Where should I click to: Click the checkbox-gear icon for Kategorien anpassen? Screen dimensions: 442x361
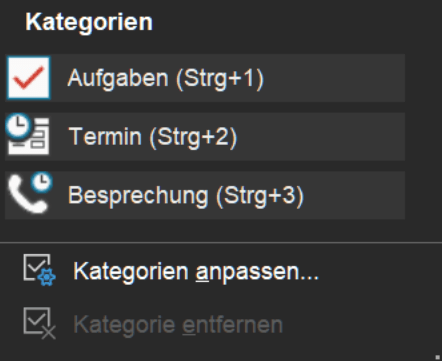[39, 270]
